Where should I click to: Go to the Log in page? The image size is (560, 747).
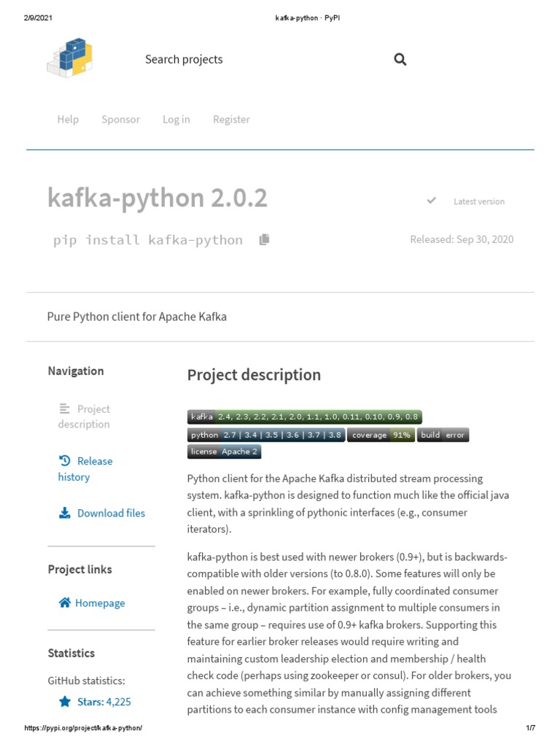[176, 119]
